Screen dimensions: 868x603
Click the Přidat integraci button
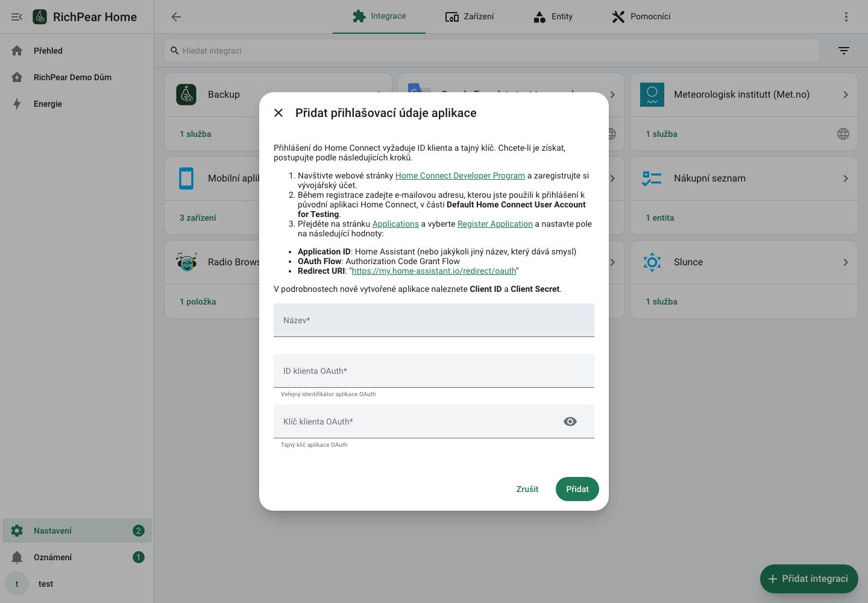809,579
